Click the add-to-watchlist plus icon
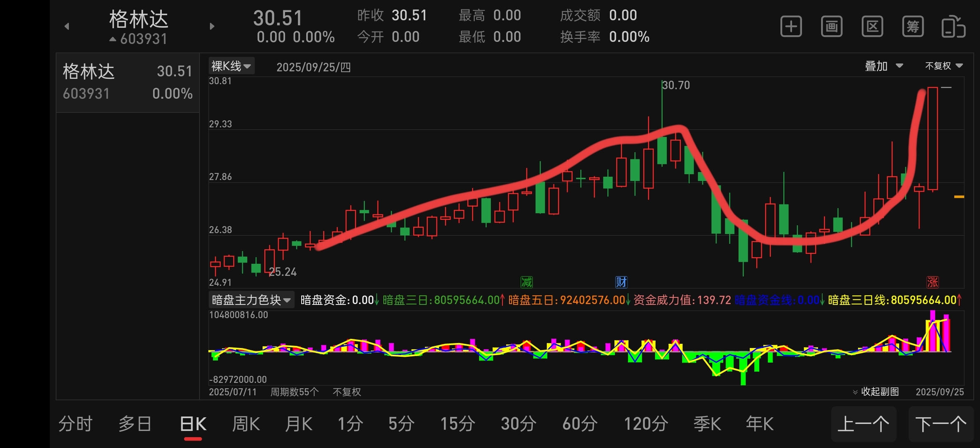The width and height of the screenshot is (980, 448). (x=791, y=27)
